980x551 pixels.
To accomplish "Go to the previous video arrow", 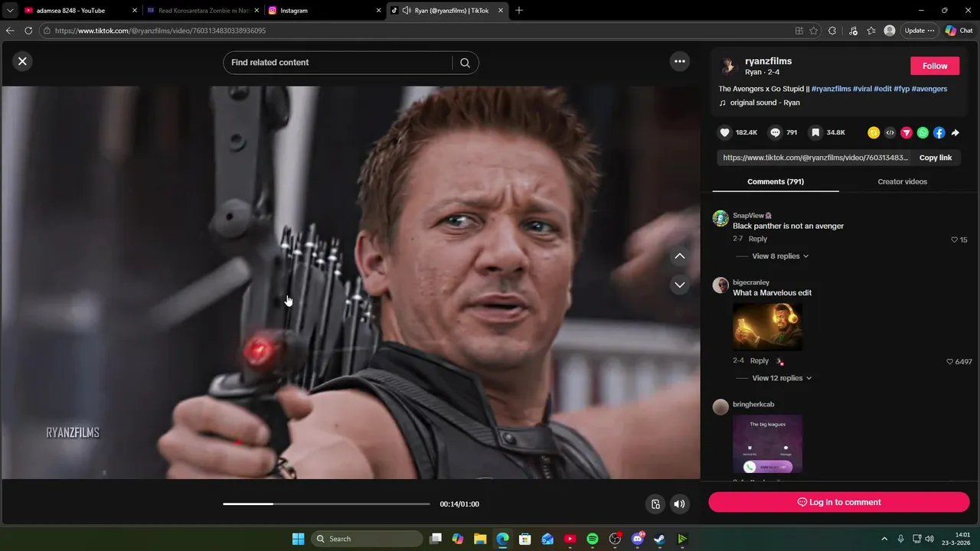I will (x=680, y=256).
